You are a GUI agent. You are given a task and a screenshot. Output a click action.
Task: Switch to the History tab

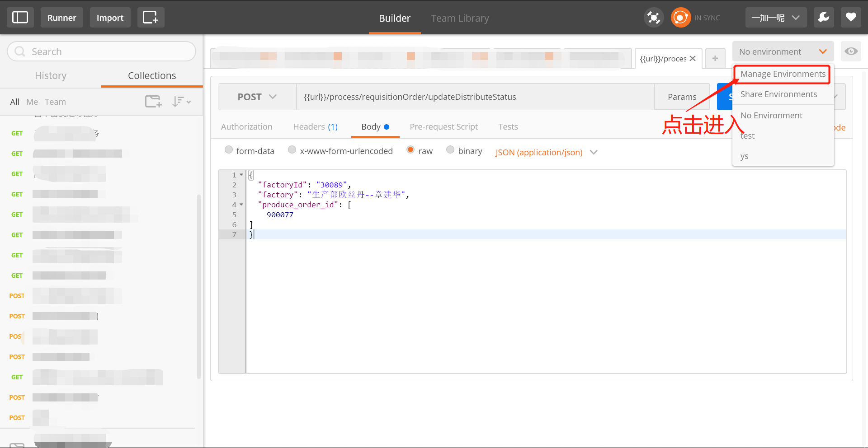click(51, 75)
